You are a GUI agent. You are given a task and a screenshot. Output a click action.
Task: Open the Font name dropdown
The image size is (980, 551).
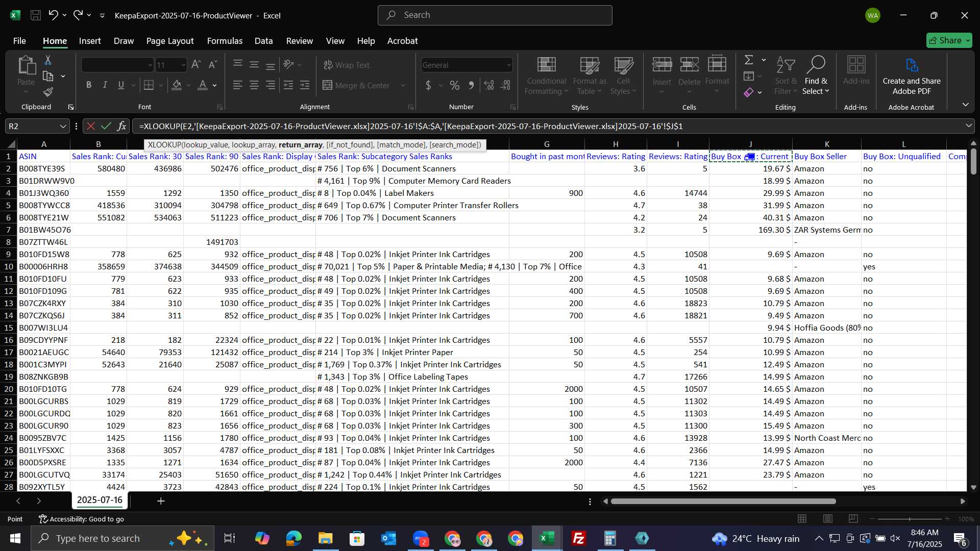(150, 65)
